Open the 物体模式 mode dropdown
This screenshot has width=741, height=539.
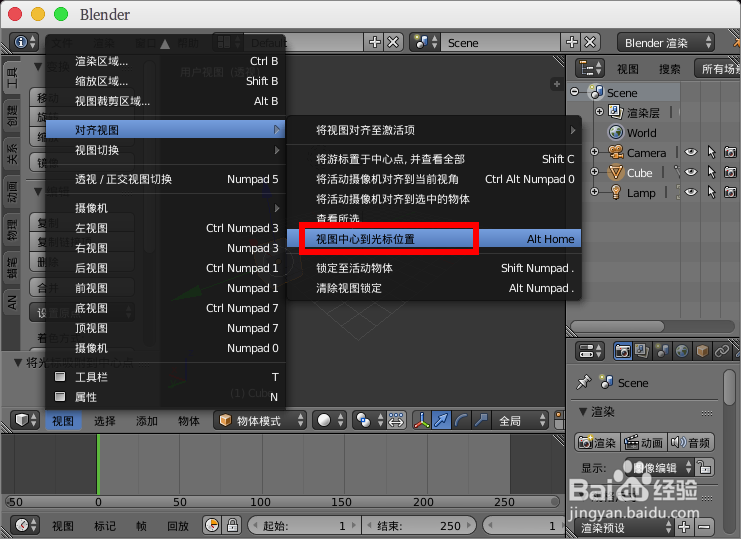pos(260,420)
